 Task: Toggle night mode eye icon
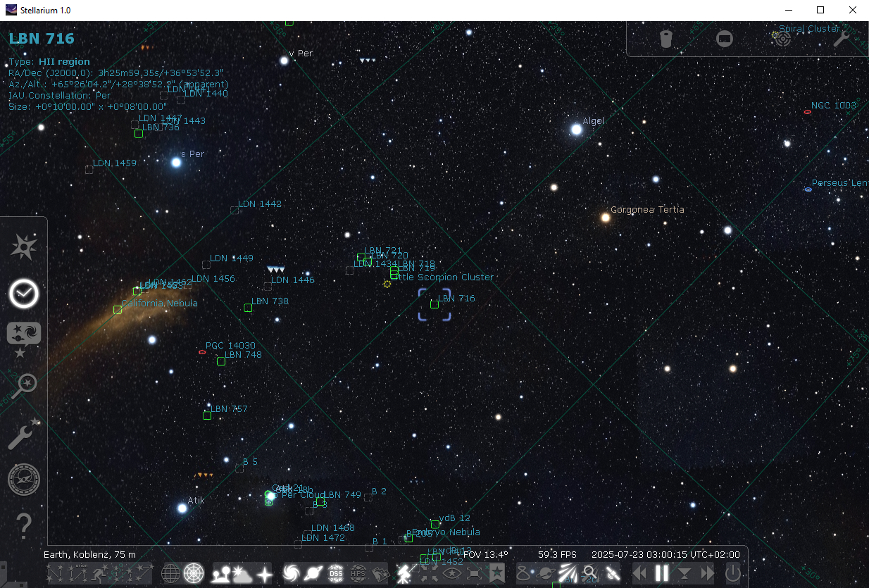click(x=453, y=573)
